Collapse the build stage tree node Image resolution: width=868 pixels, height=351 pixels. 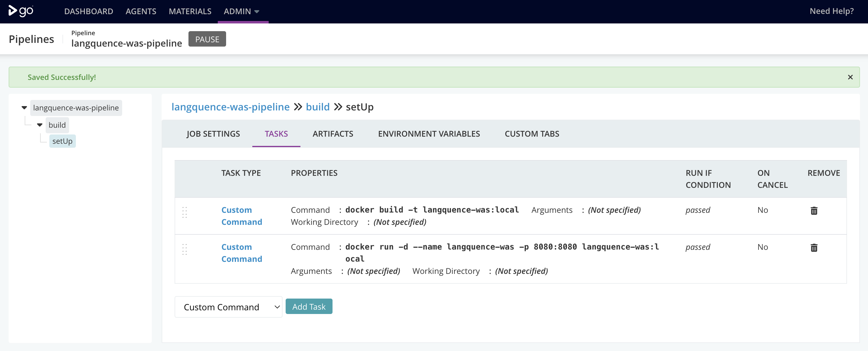pos(40,125)
